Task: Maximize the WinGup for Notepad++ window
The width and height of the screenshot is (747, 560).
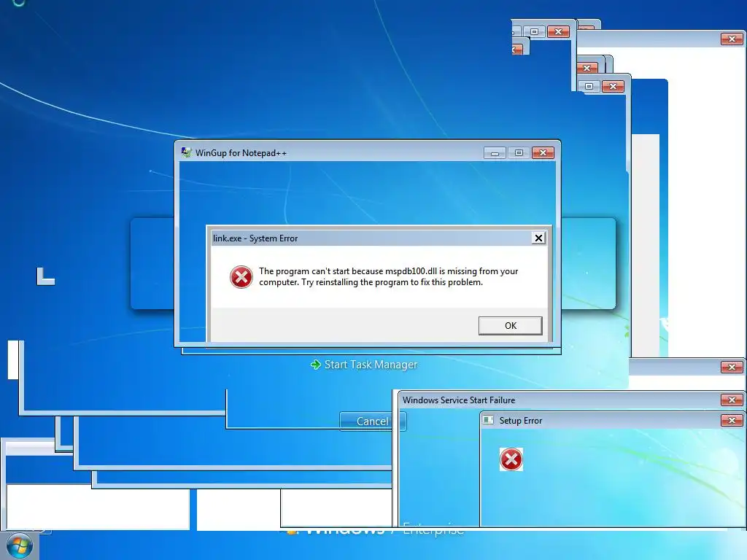Action: (519, 153)
